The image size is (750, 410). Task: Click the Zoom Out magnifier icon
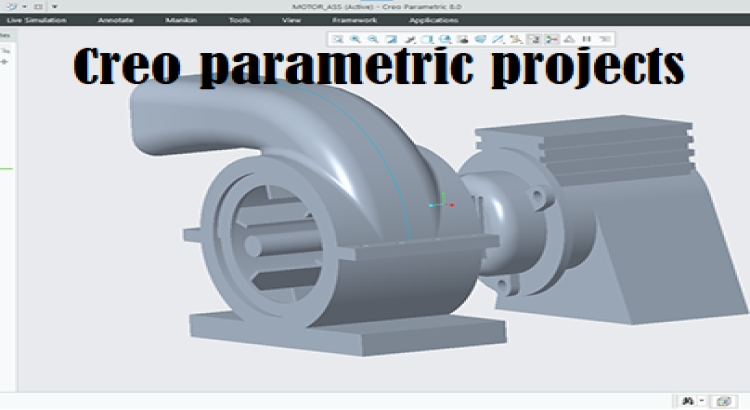tap(373, 39)
